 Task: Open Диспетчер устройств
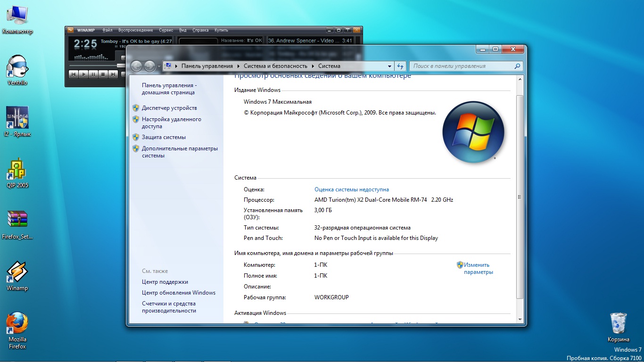click(x=169, y=108)
